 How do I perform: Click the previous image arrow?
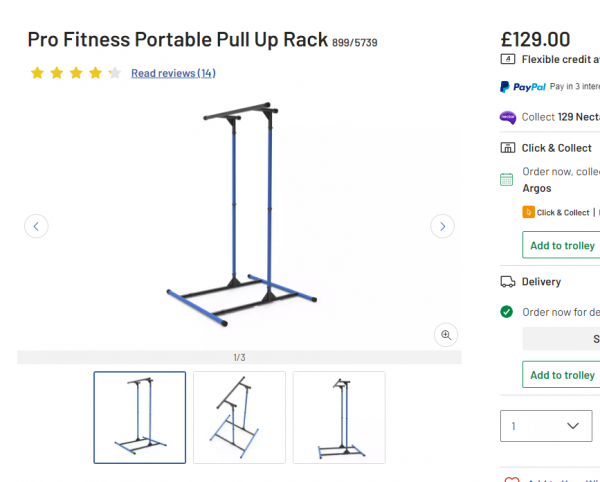pos(36,226)
